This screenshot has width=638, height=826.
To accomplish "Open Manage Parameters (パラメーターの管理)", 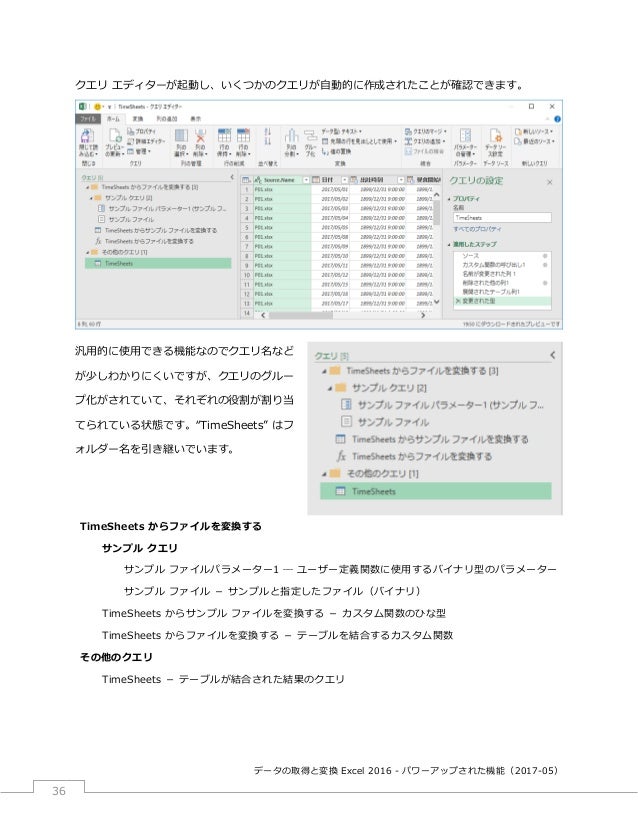I will (x=465, y=135).
